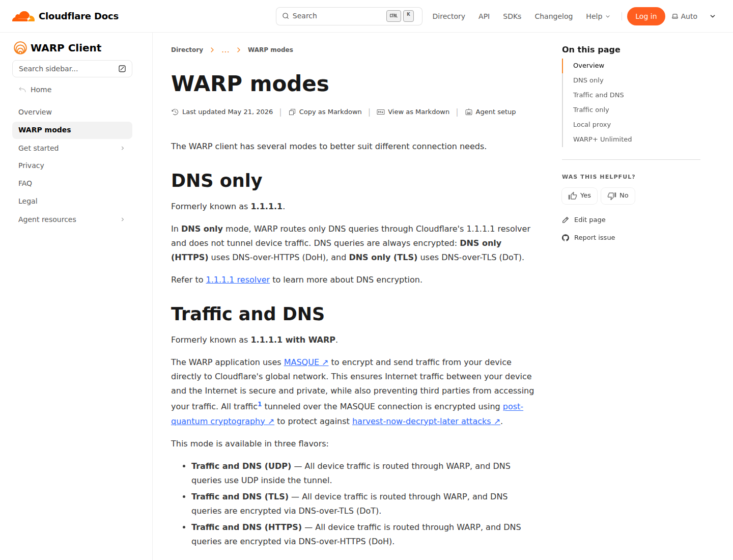
Task: Click the Traffic and DNS section heading
Action: click(247, 314)
